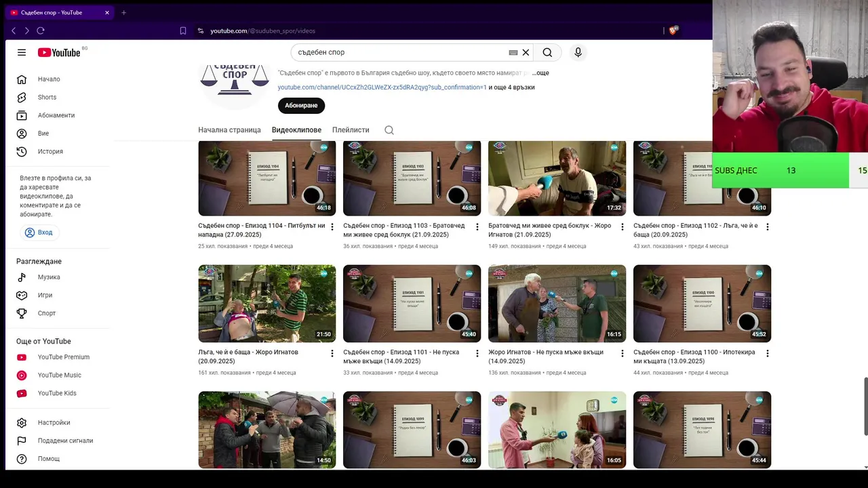Go back with the browser back arrow
The height and width of the screenshot is (488, 868).
(14, 30)
